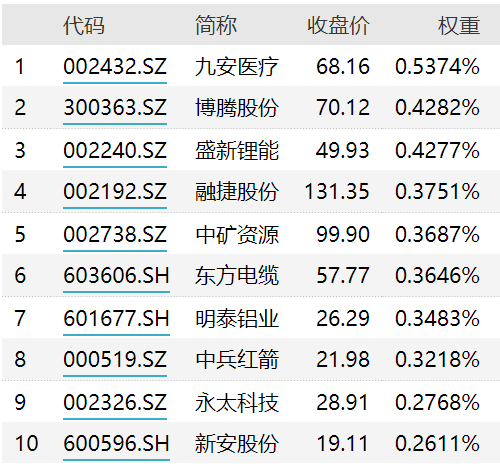
Task: Select stock name 永太科技
Action: click(x=237, y=403)
